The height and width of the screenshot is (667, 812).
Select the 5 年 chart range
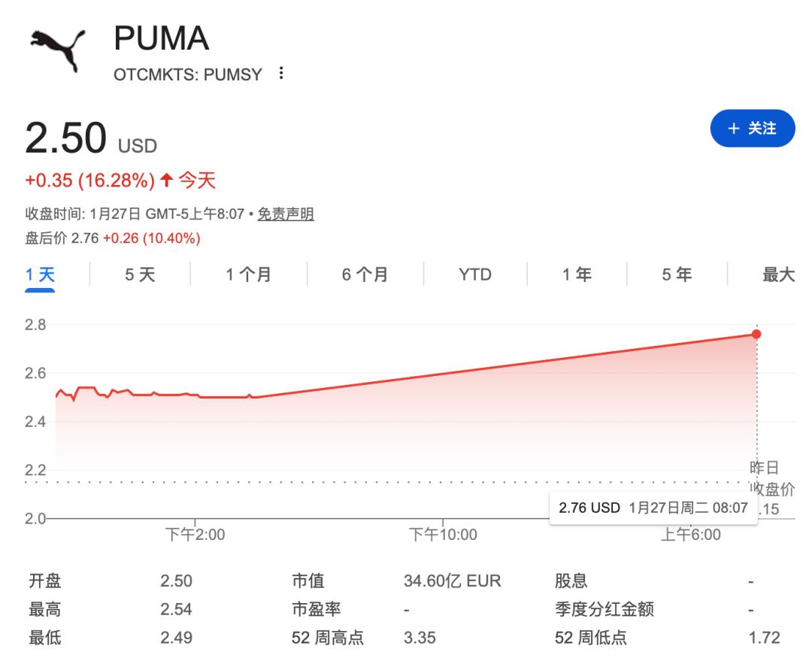click(x=677, y=274)
